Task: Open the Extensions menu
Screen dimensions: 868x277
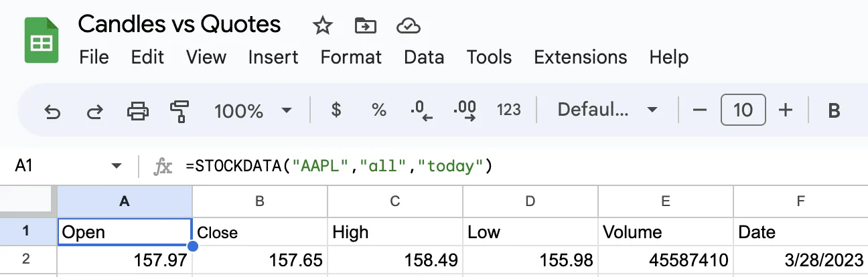Action: point(581,58)
